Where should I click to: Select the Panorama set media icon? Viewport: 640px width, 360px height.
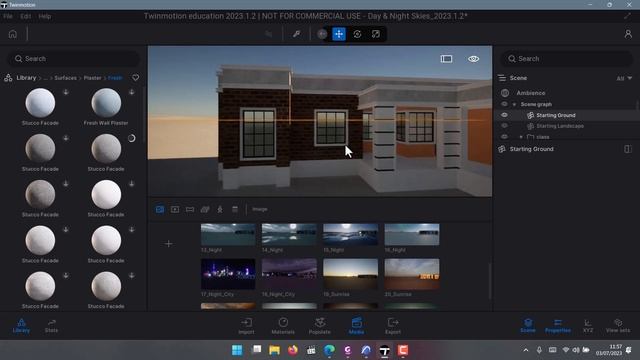click(x=205, y=209)
